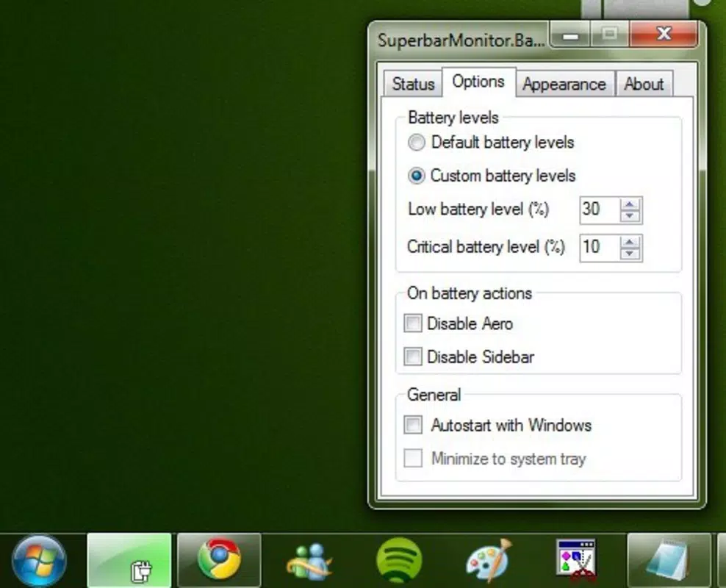The width and height of the screenshot is (726, 588).
Task: Tick the Disable Sidebar checkbox
Action: point(412,356)
